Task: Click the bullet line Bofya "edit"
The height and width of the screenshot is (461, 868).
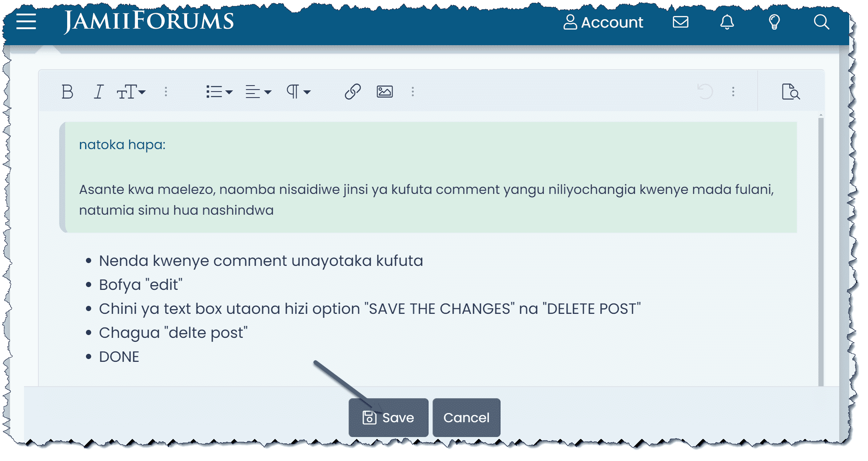Action: [x=141, y=285]
